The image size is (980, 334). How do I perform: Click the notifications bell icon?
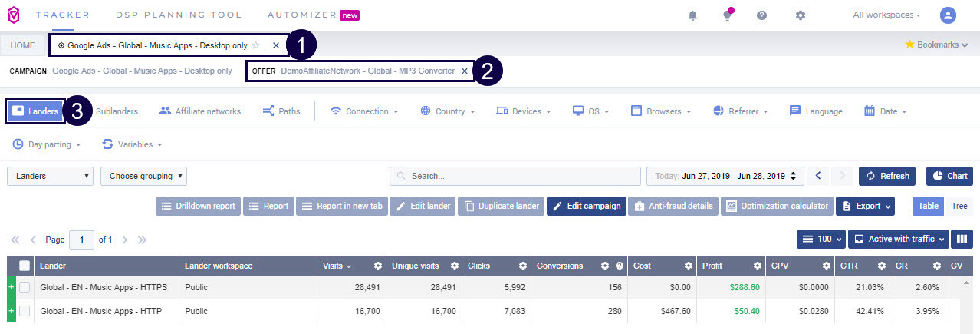pos(693,15)
